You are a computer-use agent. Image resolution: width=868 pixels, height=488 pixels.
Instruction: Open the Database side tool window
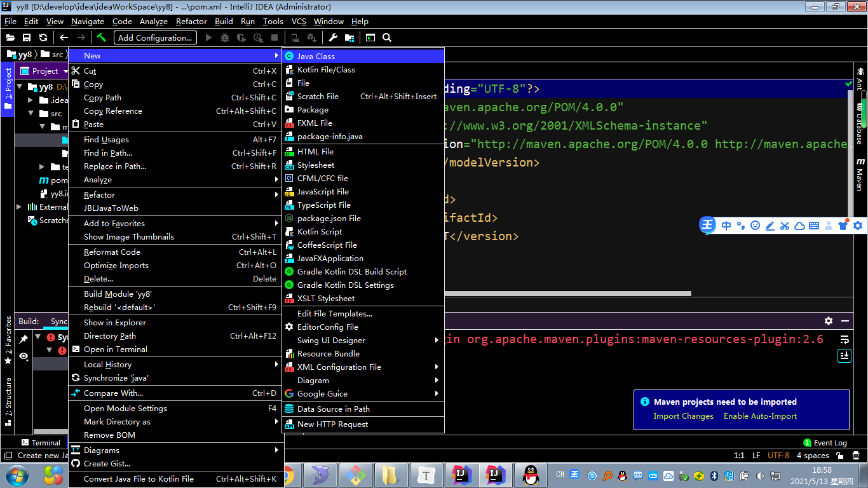(860, 123)
